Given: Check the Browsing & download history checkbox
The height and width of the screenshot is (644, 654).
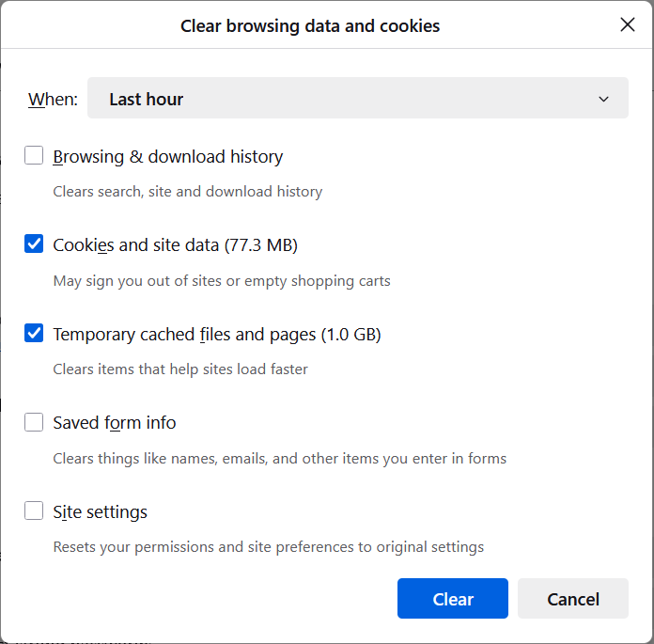Looking at the screenshot, I should coord(34,156).
